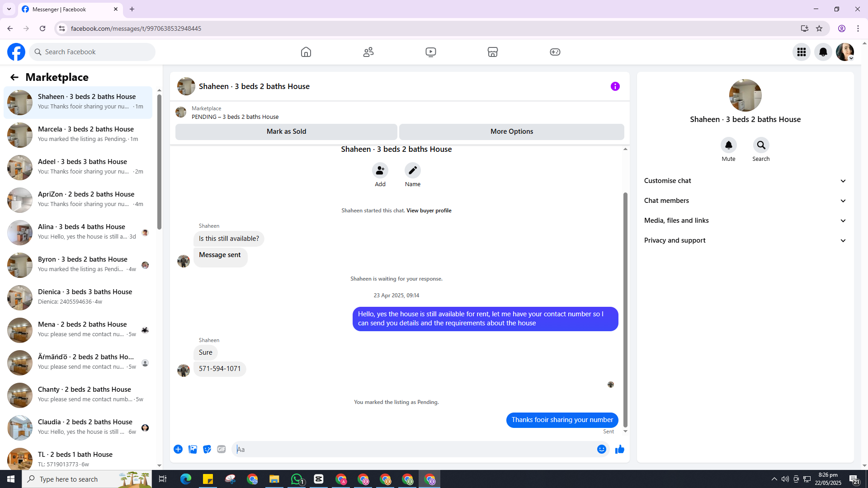Open File Explorer from the taskbar
The width and height of the screenshot is (868, 488).
274,479
